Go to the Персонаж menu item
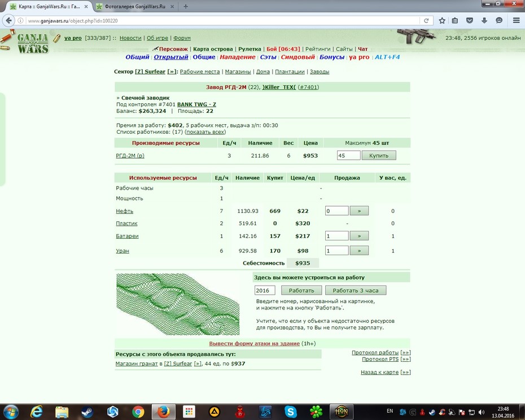The width and height of the screenshot is (525, 420). [x=173, y=49]
